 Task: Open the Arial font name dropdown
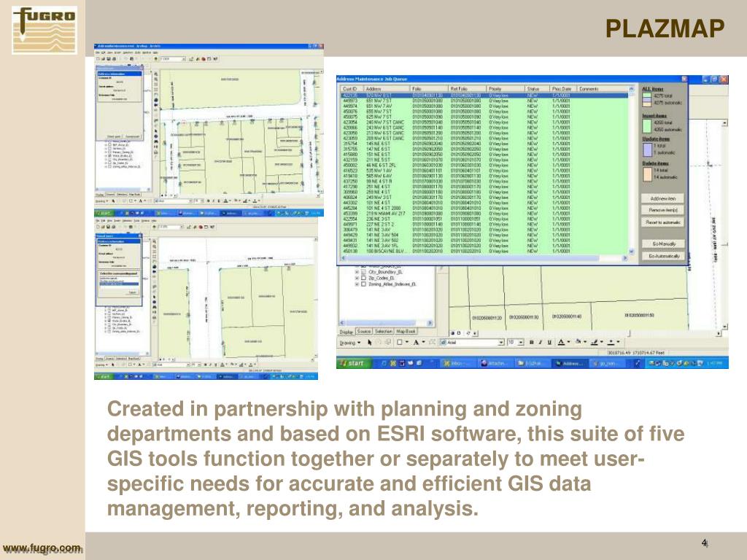pos(500,343)
